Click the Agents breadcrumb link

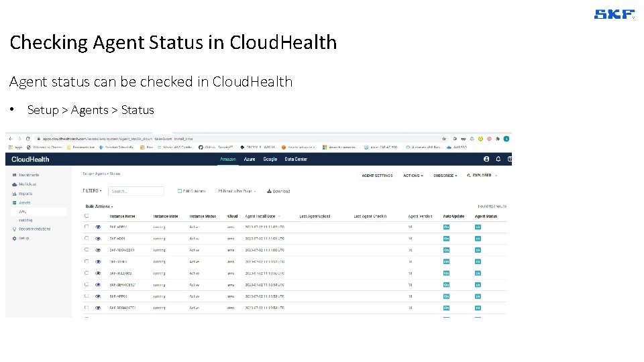coord(101,174)
